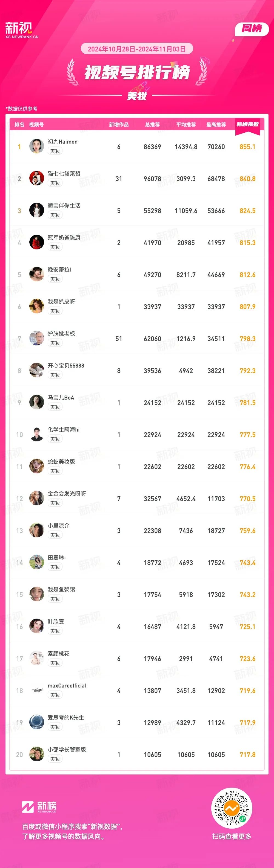Screen dimensions: 274x868
Task: Click the 周榜 badge
Action: 252,29
